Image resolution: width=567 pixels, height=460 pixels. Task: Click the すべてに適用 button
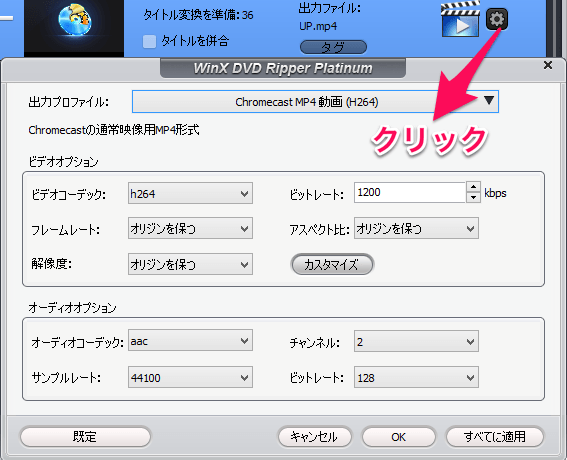click(x=495, y=436)
